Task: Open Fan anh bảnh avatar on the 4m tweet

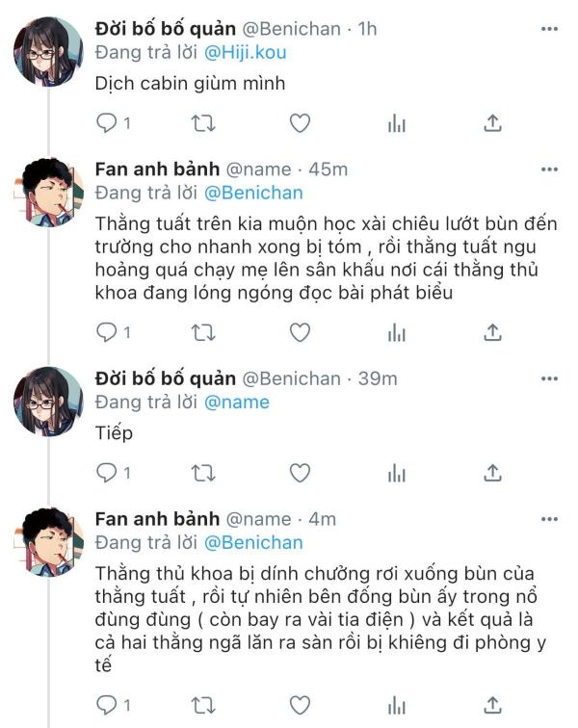Action: pyautogui.click(x=48, y=541)
